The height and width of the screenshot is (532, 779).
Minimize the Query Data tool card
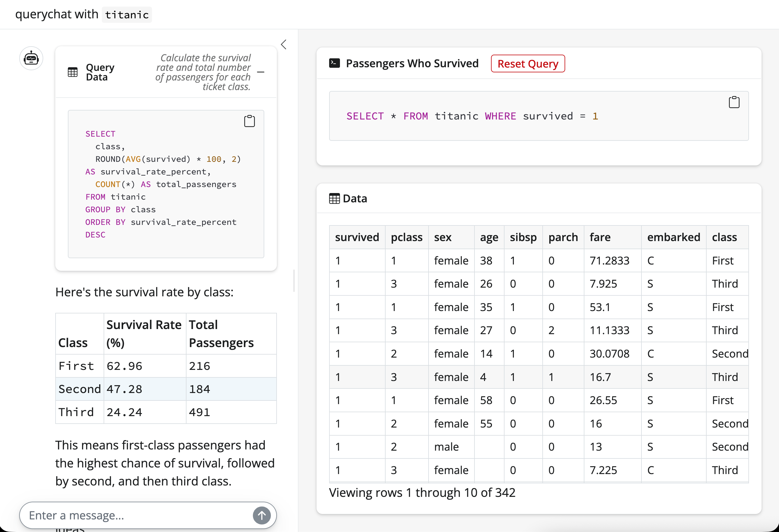coord(261,72)
